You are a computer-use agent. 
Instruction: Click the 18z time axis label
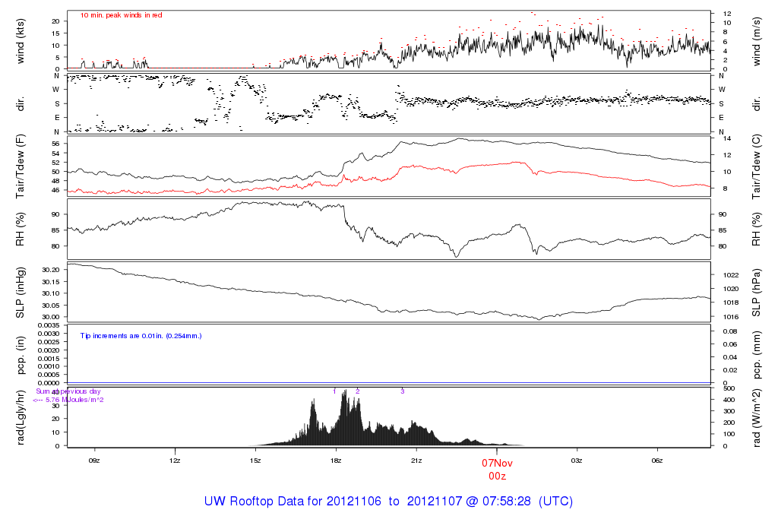(336, 461)
